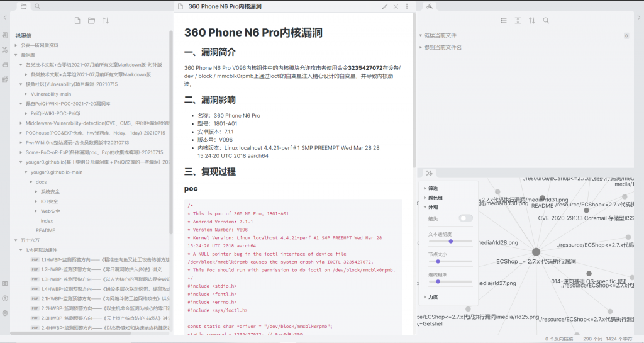The width and height of the screenshot is (644, 343).
Task: Click the backlinks count in status bar
Action: coord(559,339)
